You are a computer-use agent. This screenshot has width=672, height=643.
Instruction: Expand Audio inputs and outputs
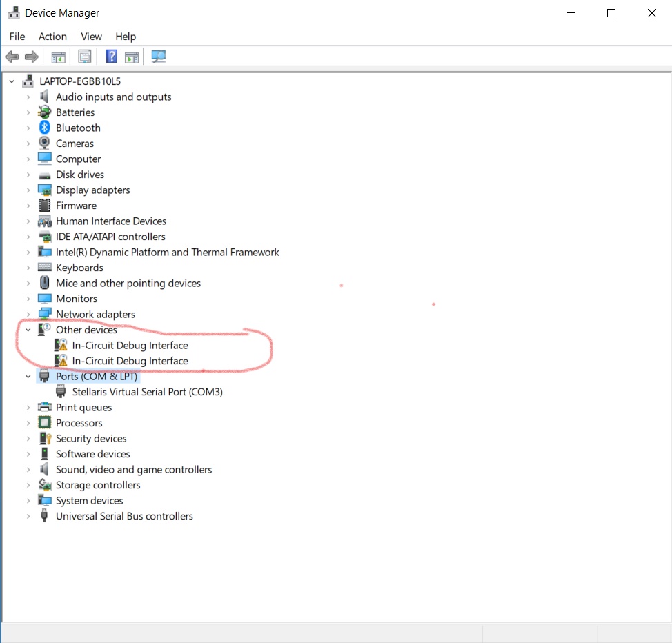pos(28,97)
